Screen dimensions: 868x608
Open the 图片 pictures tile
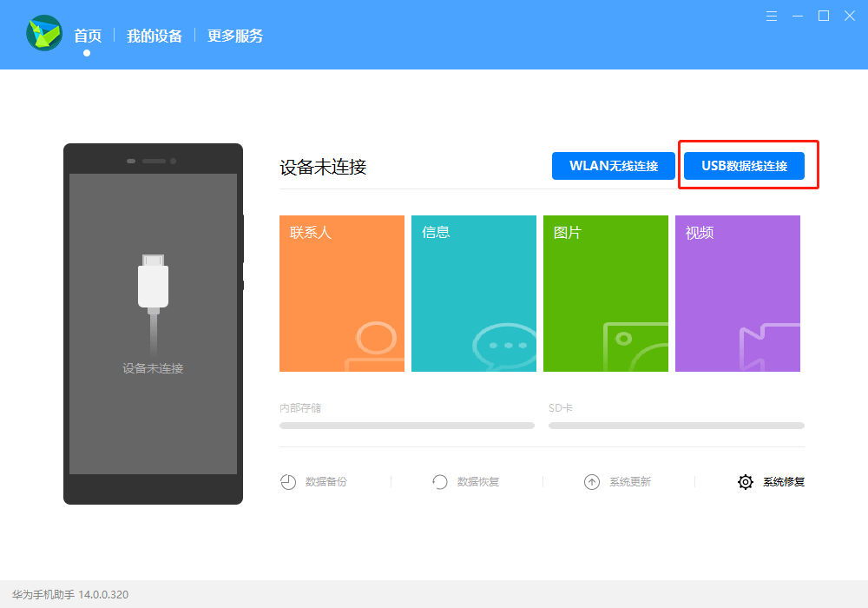click(606, 294)
